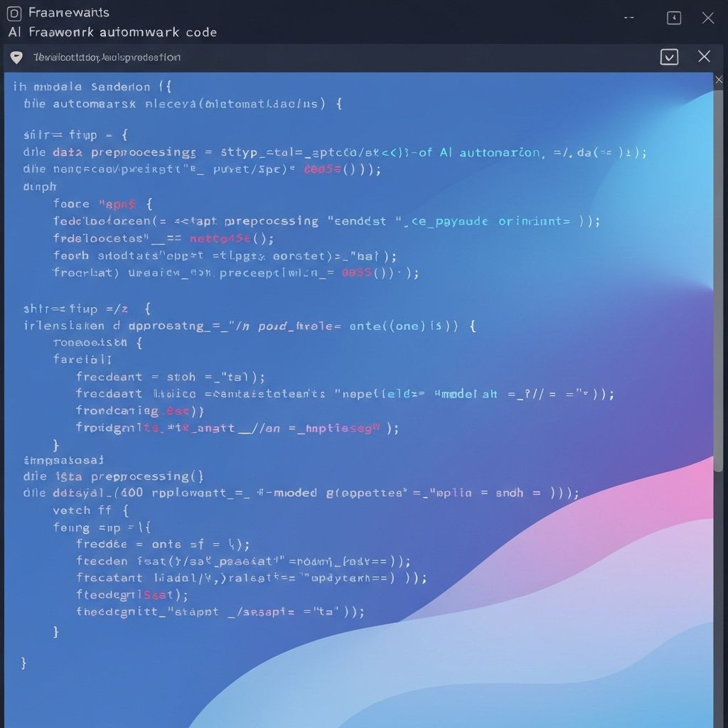This screenshot has width=728, height=728.
Task: Close the tab with the tab bar X
Action: (x=704, y=57)
